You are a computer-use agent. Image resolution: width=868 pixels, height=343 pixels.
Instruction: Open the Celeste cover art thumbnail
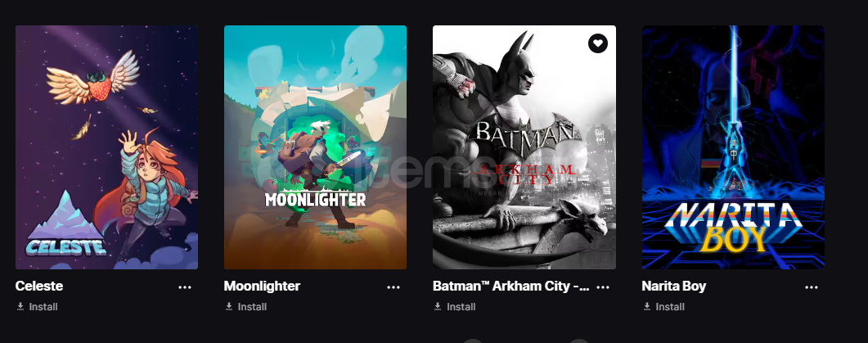(107, 147)
